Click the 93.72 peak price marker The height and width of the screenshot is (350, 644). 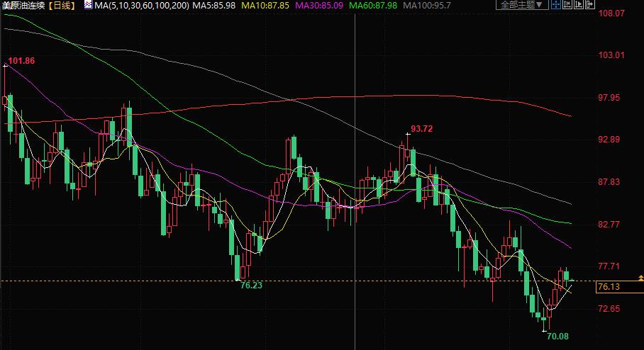pos(421,128)
